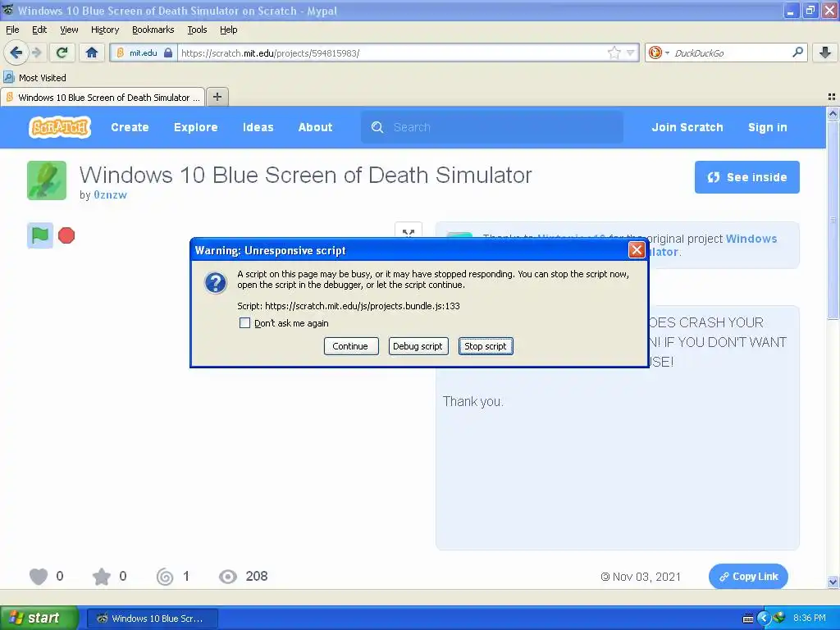Screen dimensions: 840x630
Task: Click the page scrollbar down arrow
Action: (x=833, y=582)
